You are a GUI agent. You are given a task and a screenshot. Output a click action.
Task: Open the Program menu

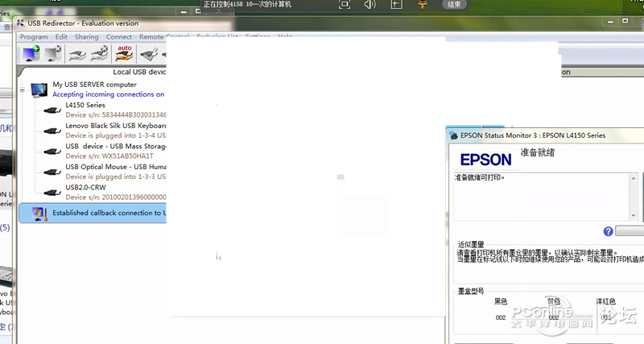[x=34, y=36]
